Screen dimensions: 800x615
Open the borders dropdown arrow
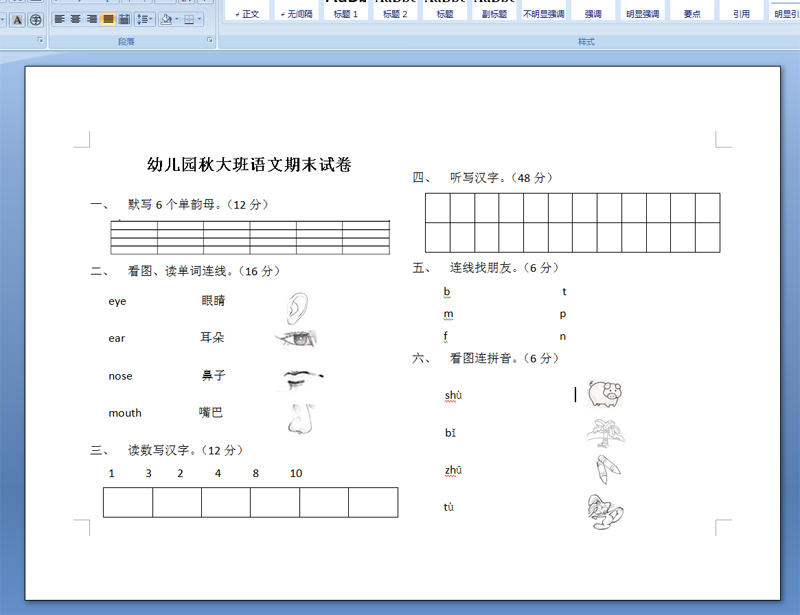click(x=199, y=19)
